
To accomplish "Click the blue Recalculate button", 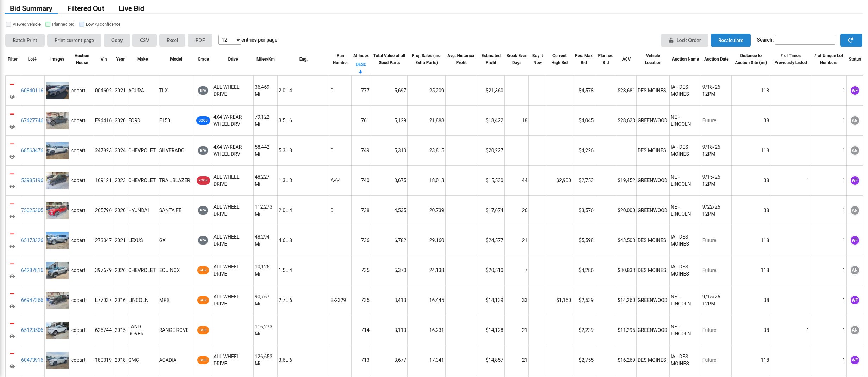I will (x=730, y=40).
